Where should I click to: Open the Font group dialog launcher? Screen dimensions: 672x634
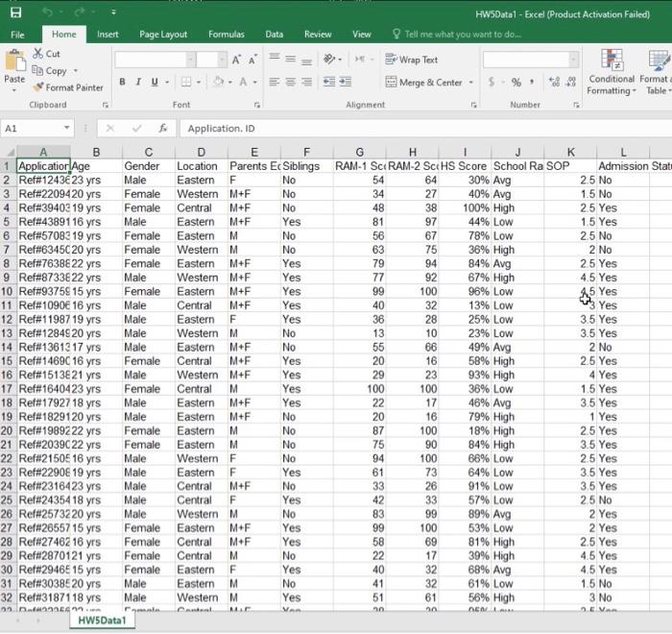257,105
